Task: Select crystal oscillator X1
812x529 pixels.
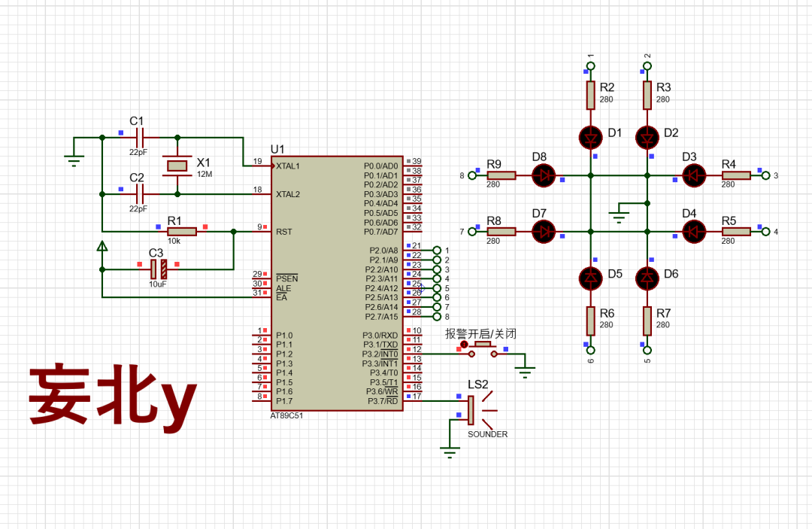Action: 177,166
